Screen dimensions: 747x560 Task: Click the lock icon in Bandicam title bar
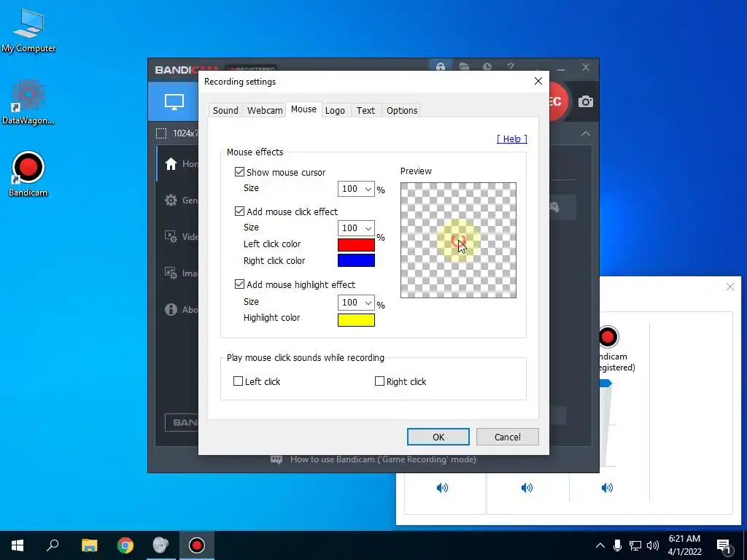point(441,66)
